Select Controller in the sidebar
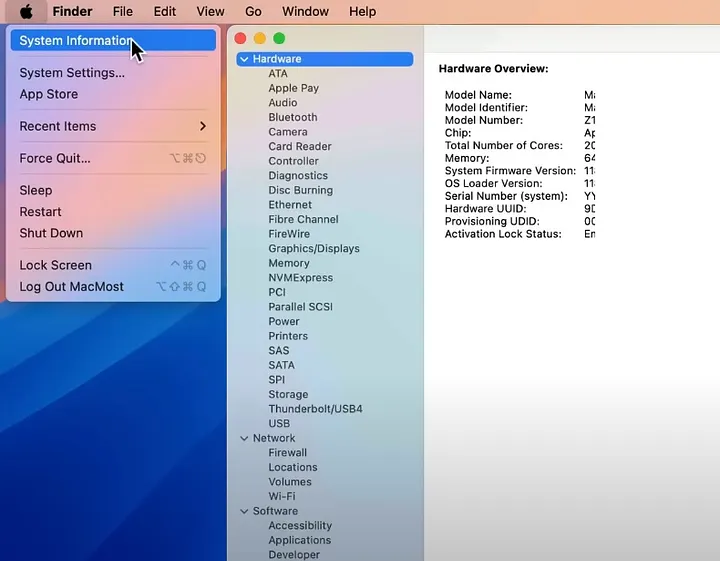Screen dimensions: 720x561 (x=293, y=161)
